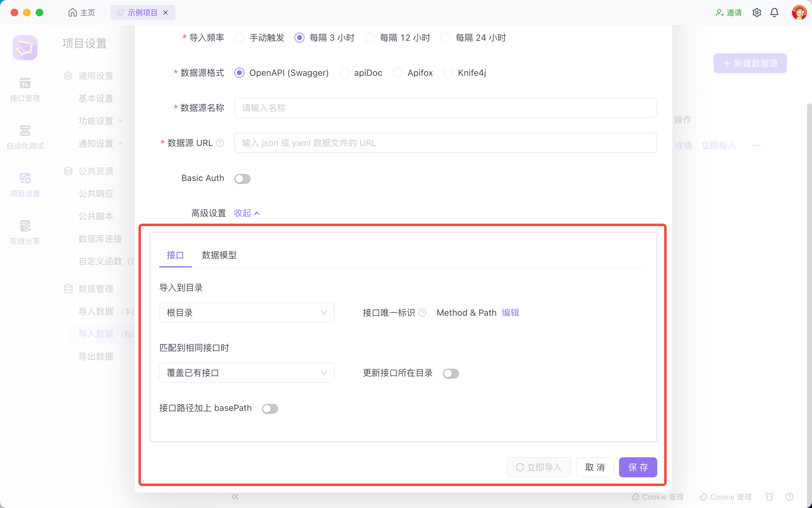Open the 根目录 directory dropdown
Image resolution: width=812 pixels, height=508 pixels.
coord(247,313)
